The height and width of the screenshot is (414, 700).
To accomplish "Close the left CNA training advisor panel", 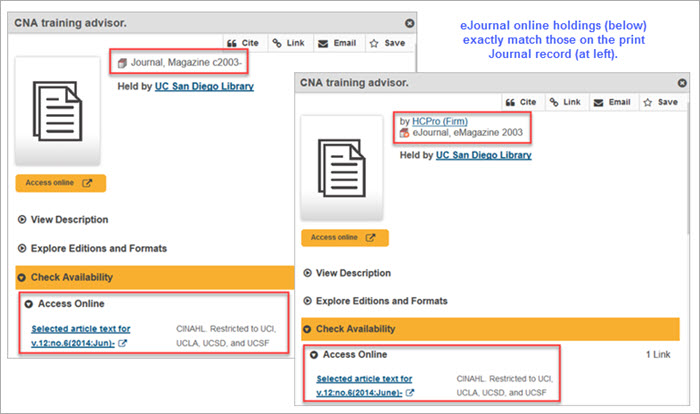I will click(x=409, y=23).
